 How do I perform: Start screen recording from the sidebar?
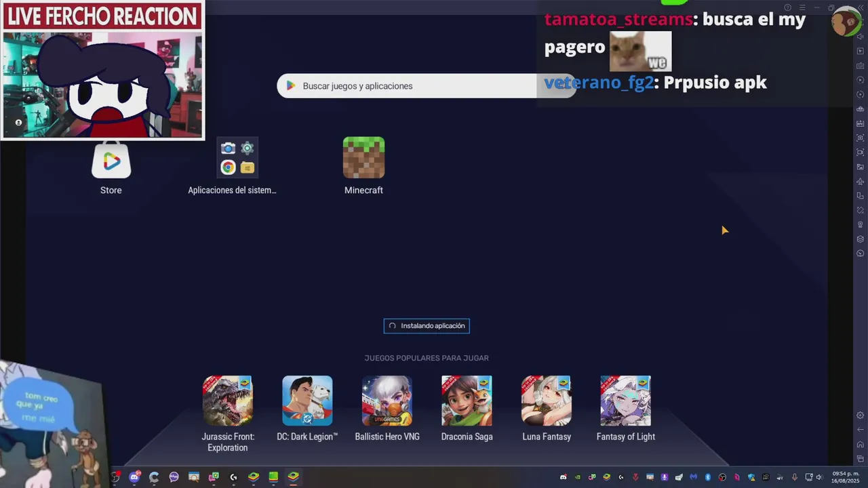tap(861, 152)
